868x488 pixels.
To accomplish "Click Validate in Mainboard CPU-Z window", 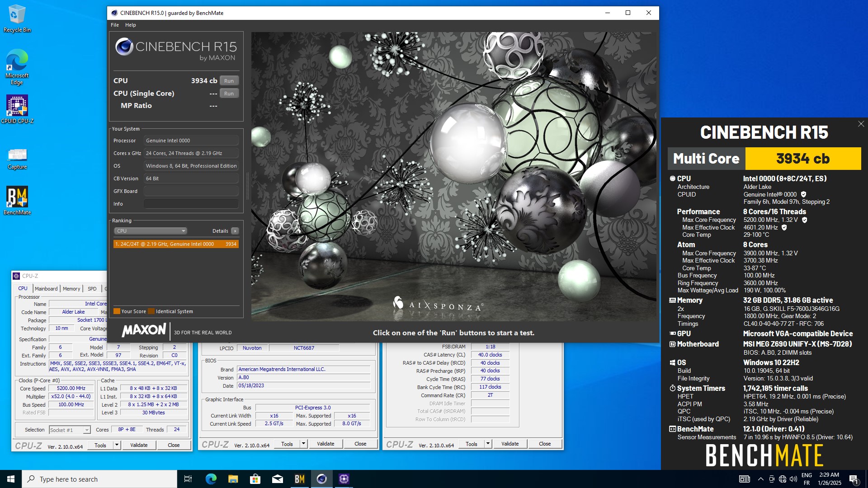I will (325, 444).
